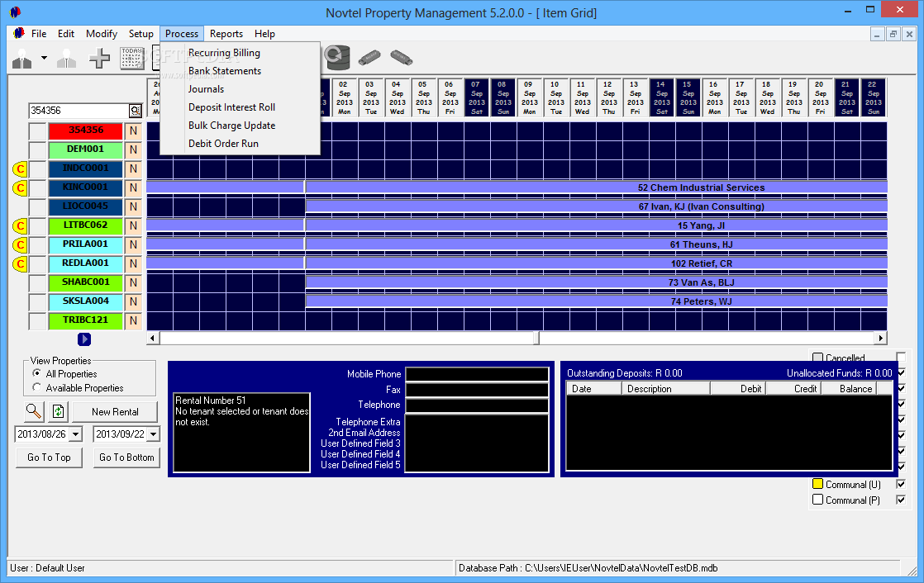Click the Go To Bottom button

(126, 457)
